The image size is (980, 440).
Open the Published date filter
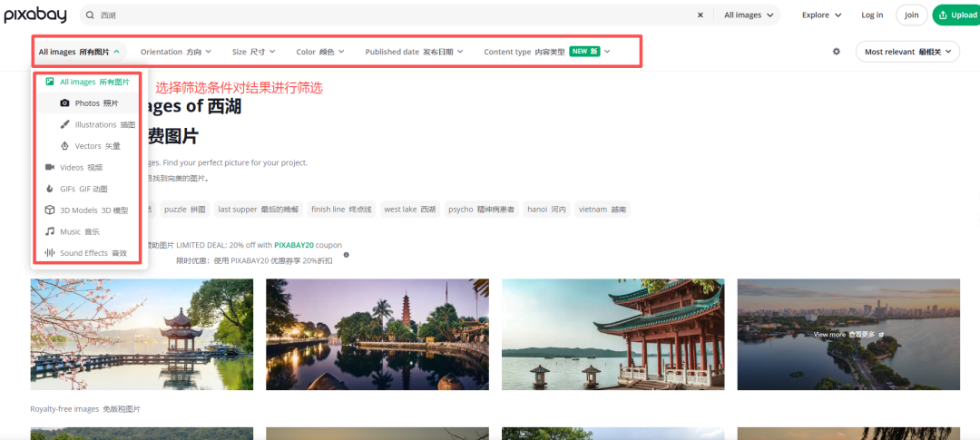[x=415, y=52]
